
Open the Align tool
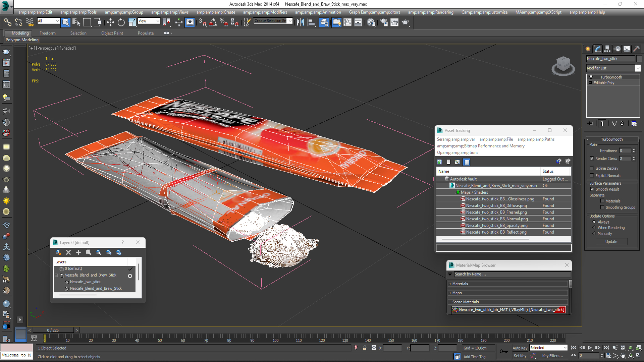pos(311,22)
